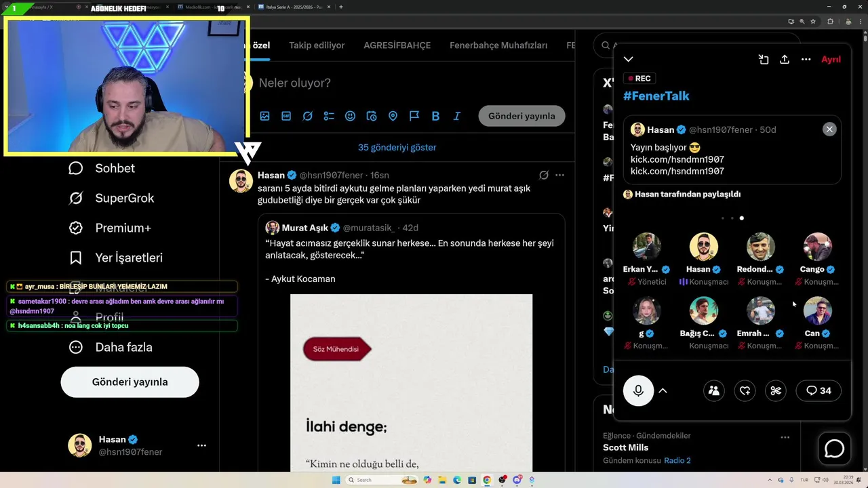Switch to the İtalya Serie A browser tab

(294, 7)
